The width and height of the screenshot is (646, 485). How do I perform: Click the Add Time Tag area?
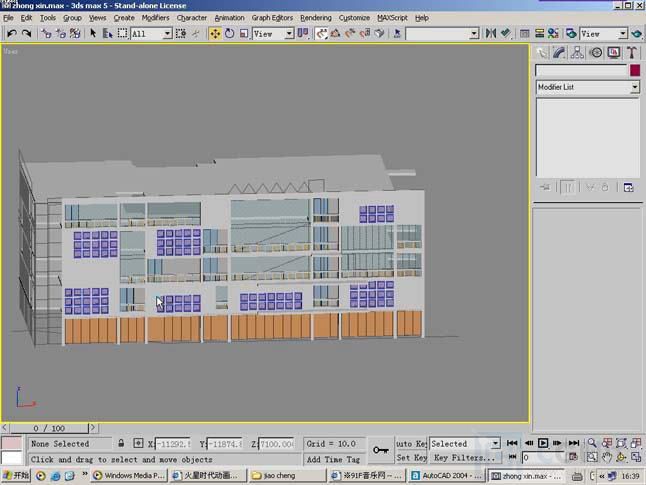[x=334, y=459]
